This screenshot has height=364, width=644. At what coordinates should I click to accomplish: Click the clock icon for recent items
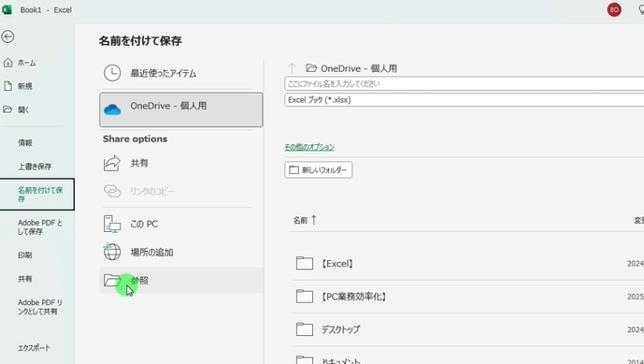pyautogui.click(x=112, y=73)
